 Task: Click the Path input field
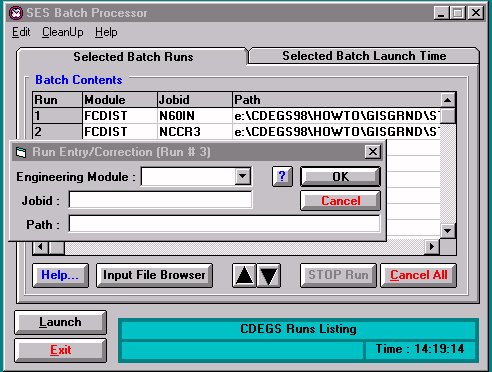[x=224, y=223]
